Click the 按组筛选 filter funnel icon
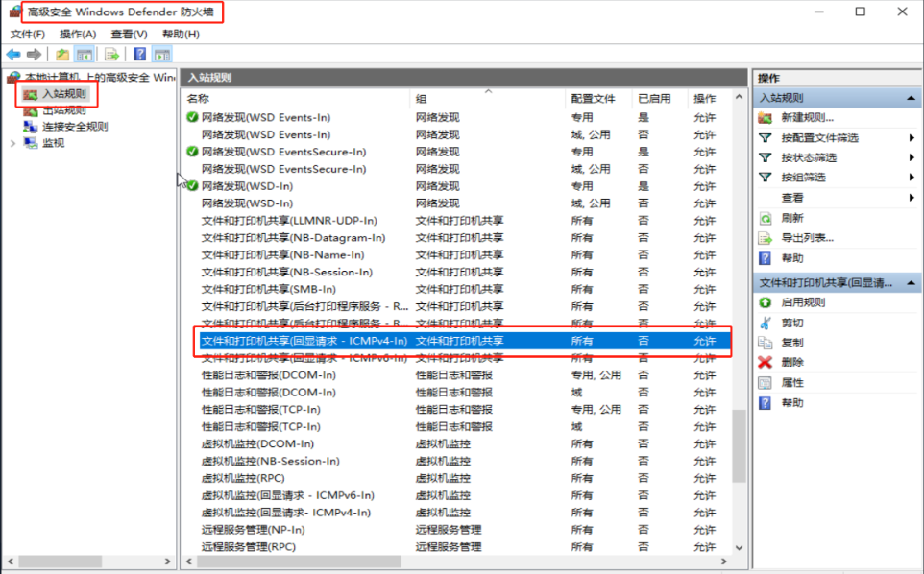Screen dimensions: 924x574 click(x=765, y=178)
